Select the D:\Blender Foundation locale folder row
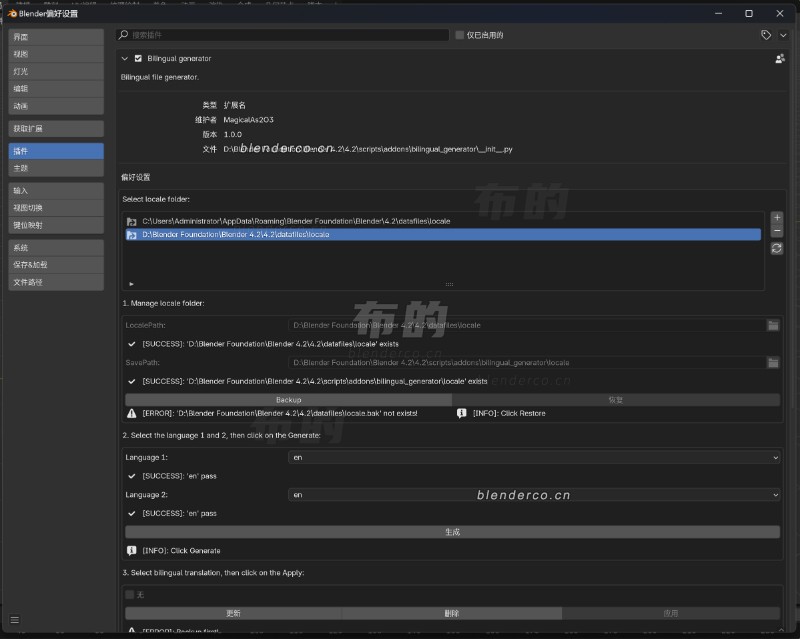This screenshot has height=639, width=800. 443,235
